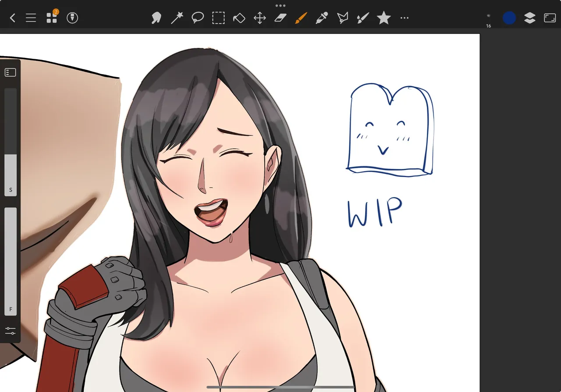Toggle the left sidebar panel icon

point(11,72)
